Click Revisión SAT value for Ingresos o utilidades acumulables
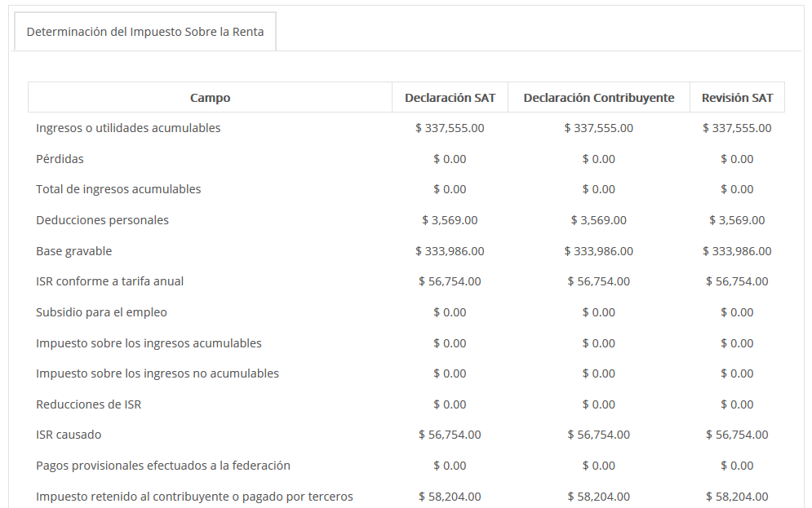This screenshot has height=508, width=812. point(737,128)
